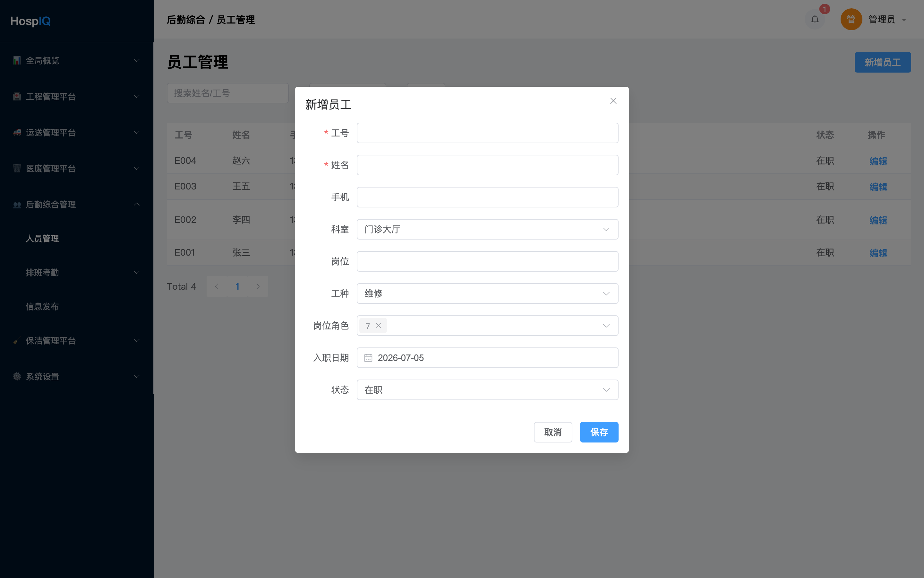Click the 后勤综合 breadcrumb text

(186, 20)
